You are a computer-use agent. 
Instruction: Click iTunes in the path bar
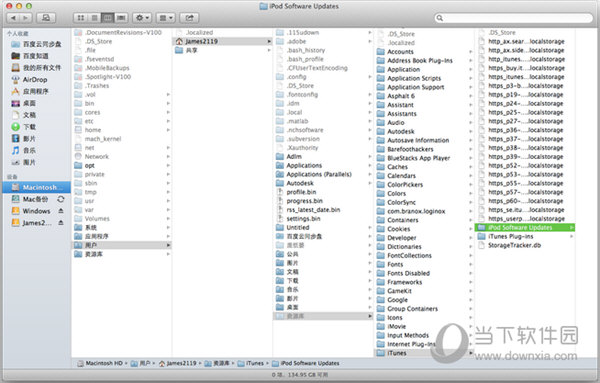251,363
